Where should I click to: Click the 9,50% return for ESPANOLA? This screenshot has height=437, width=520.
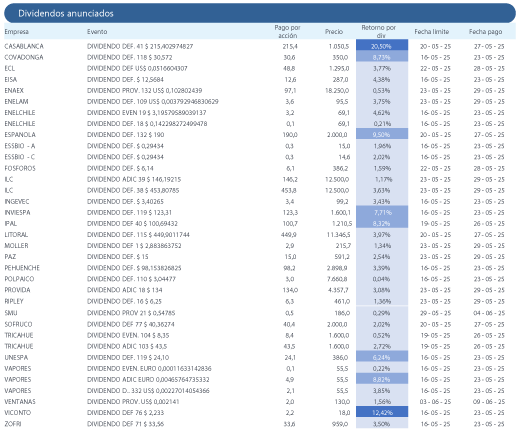[382, 134]
